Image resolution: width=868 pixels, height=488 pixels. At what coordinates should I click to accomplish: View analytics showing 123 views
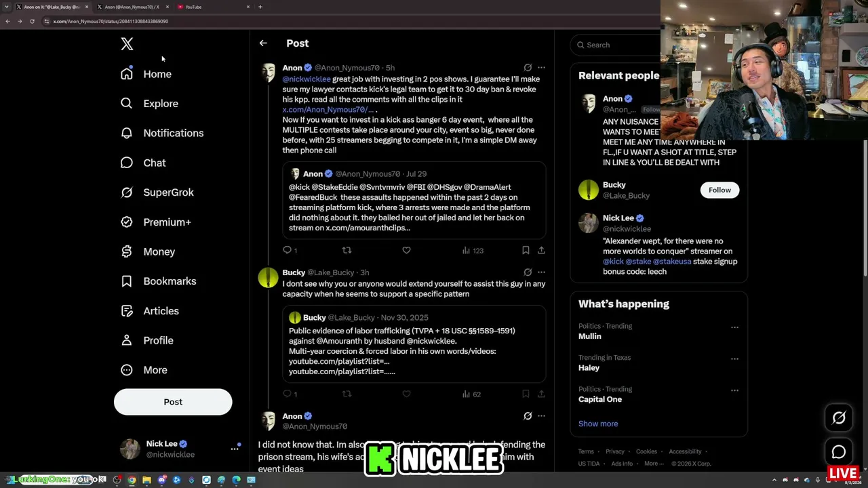point(473,251)
